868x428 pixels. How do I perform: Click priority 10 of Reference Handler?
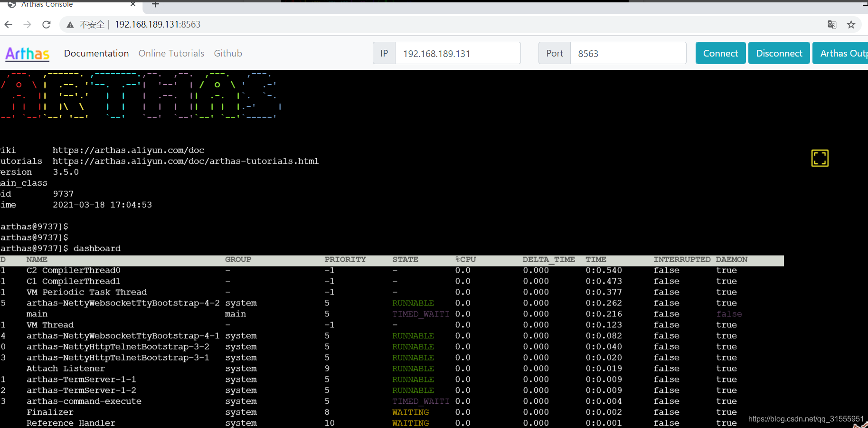[x=330, y=423]
